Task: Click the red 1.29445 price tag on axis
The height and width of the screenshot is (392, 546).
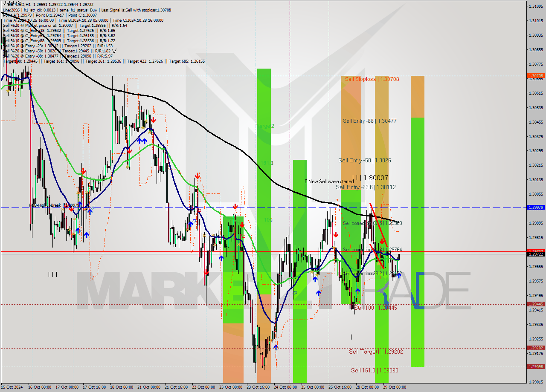Action: (x=536, y=304)
